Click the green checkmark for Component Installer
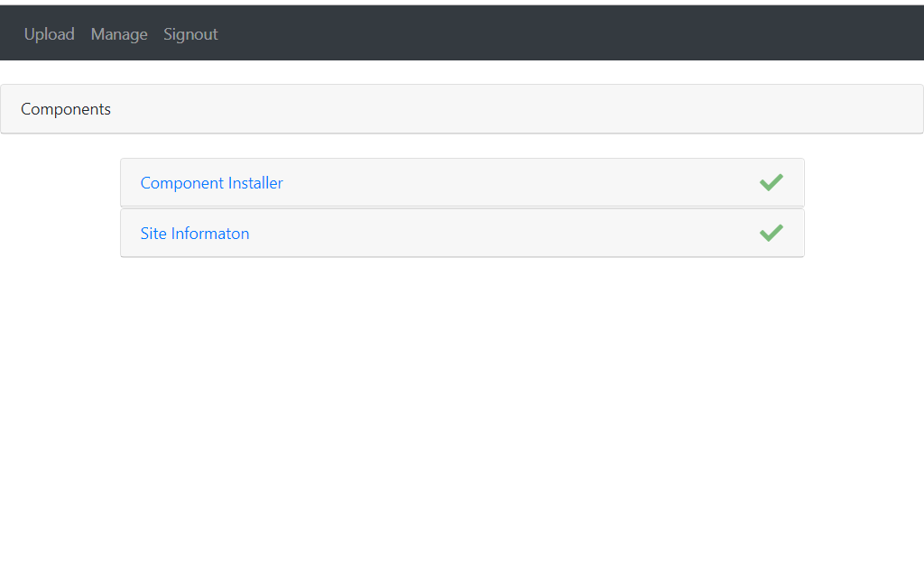924x561 pixels. coord(772,183)
